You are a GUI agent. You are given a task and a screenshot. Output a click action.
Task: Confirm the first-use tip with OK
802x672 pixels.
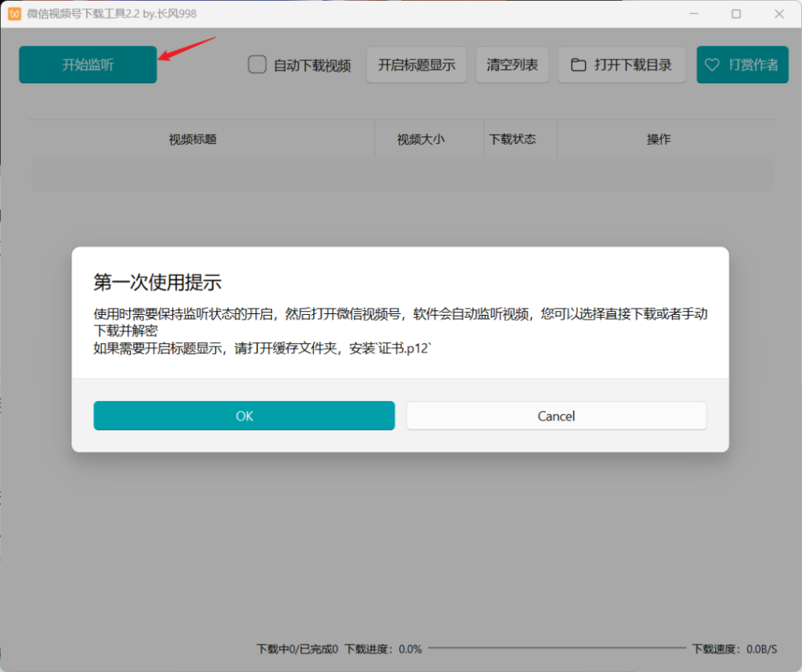[244, 416]
